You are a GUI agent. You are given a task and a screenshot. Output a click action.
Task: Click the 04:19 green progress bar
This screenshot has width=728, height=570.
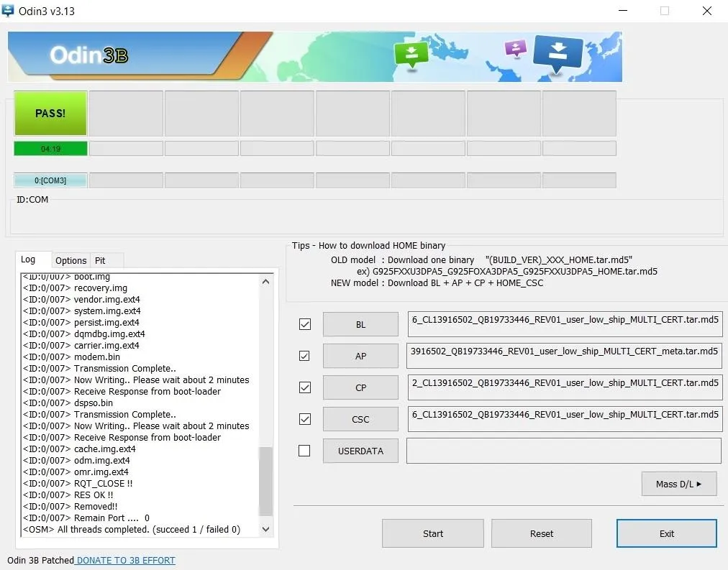pos(50,148)
